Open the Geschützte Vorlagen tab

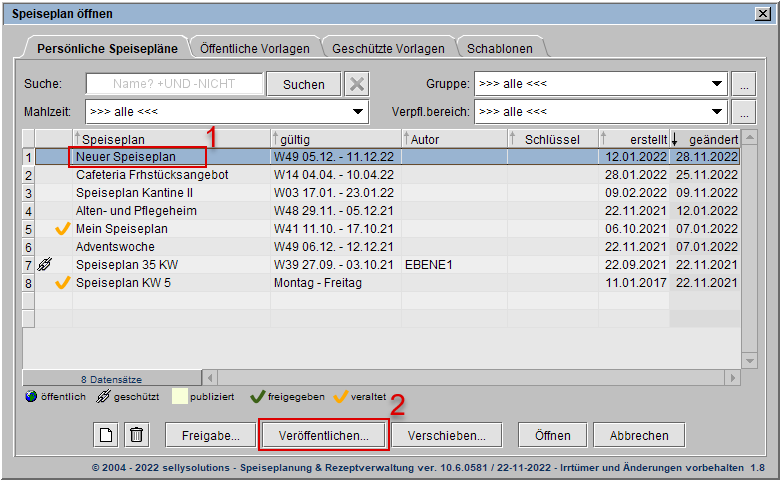pyautogui.click(x=388, y=48)
